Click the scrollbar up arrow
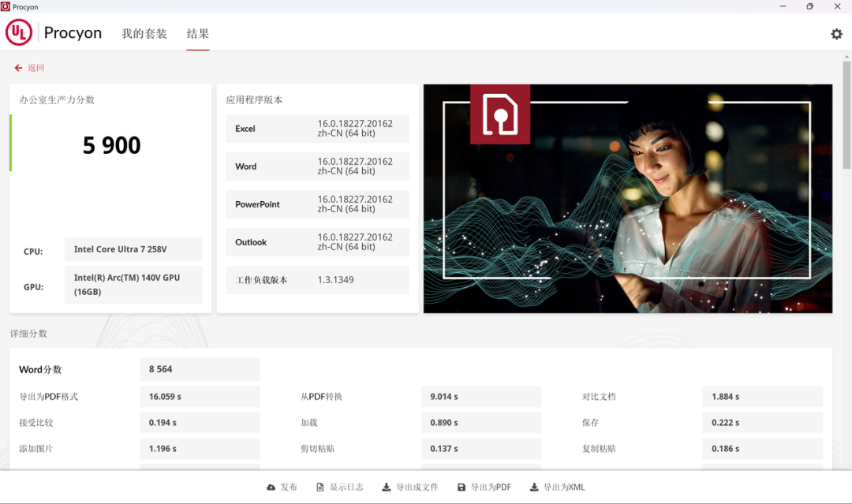 coord(846,57)
